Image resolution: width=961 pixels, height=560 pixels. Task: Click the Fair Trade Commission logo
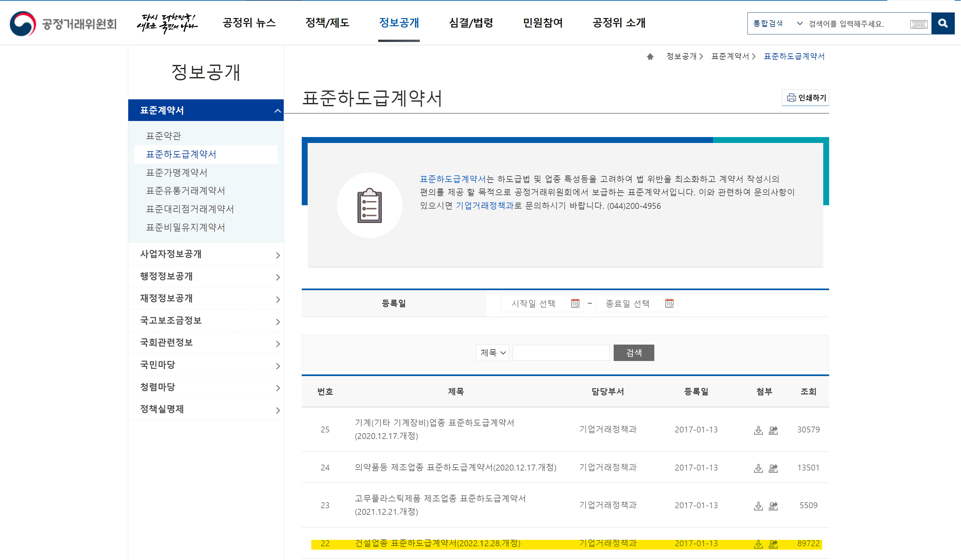click(x=63, y=24)
